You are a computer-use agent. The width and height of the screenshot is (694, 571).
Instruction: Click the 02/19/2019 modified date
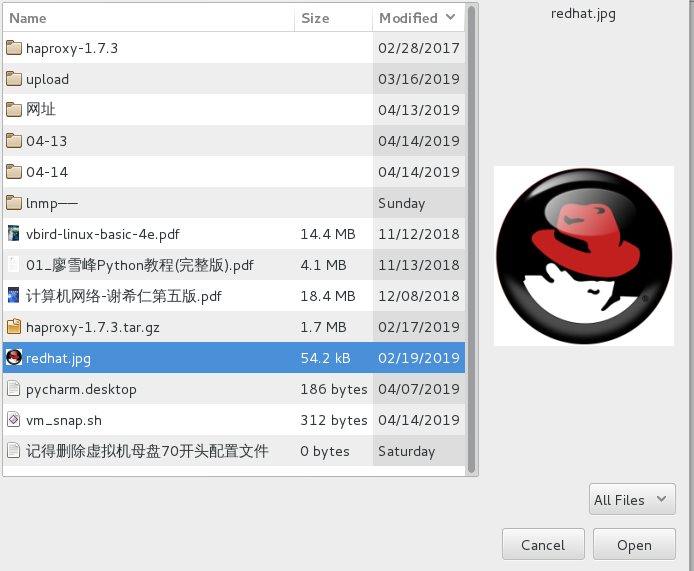coord(419,358)
